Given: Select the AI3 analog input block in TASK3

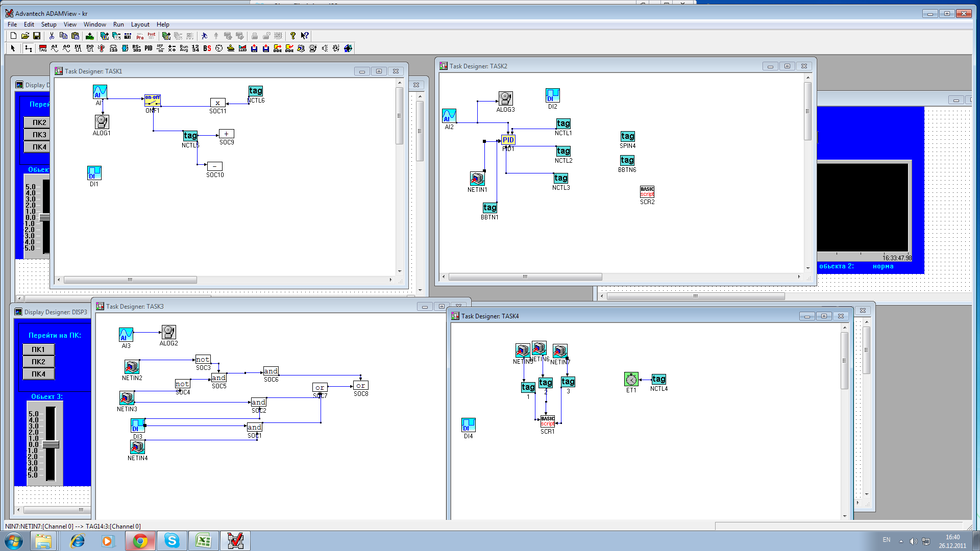Looking at the screenshot, I should (x=126, y=335).
